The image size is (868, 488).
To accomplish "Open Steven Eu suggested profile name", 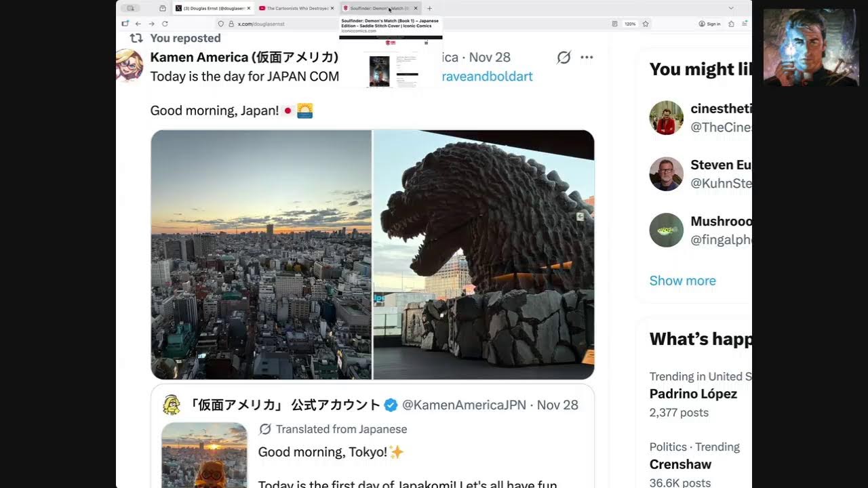I will (x=721, y=165).
